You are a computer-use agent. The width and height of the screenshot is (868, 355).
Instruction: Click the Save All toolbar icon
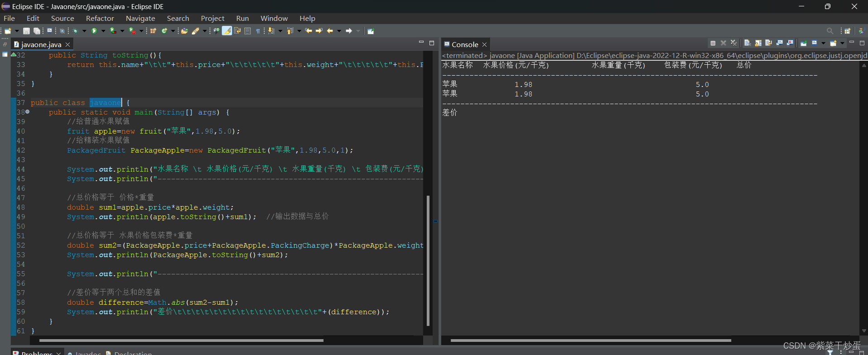(37, 31)
